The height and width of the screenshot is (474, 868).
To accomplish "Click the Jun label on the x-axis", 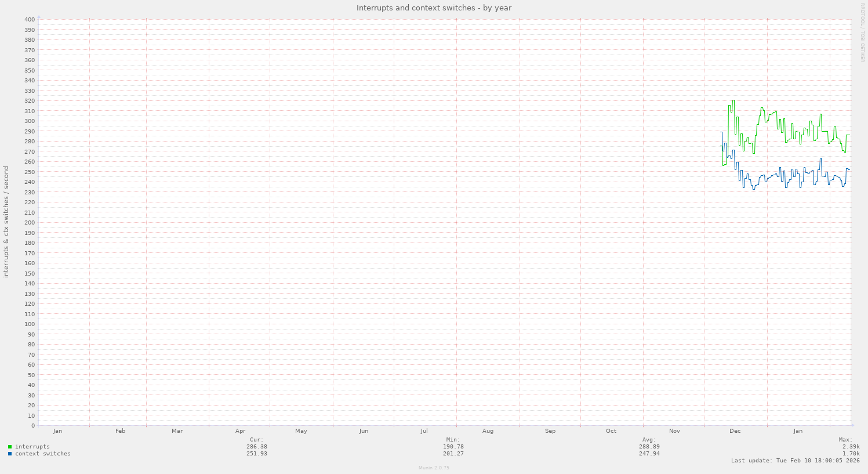I will (x=364, y=431).
